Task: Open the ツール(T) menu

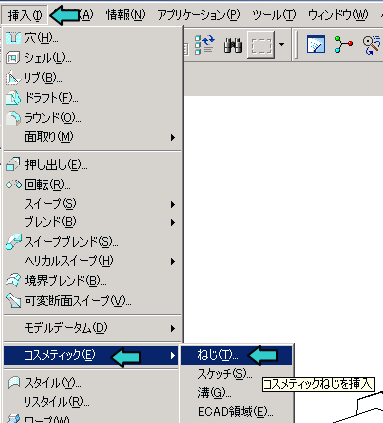Action: [x=274, y=15]
